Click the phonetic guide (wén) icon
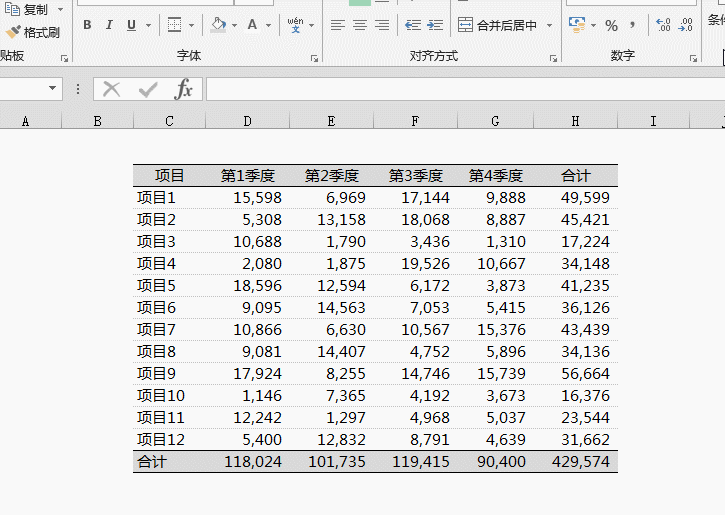This screenshot has height=515, width=725. pyautogui.click(x=295, y=25)
